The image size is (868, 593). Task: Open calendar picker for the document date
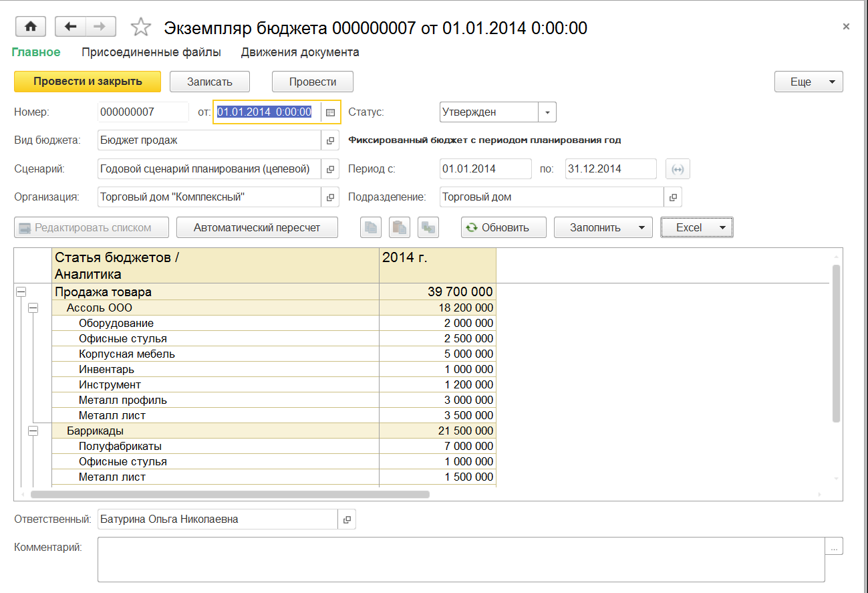click(330, 112)
